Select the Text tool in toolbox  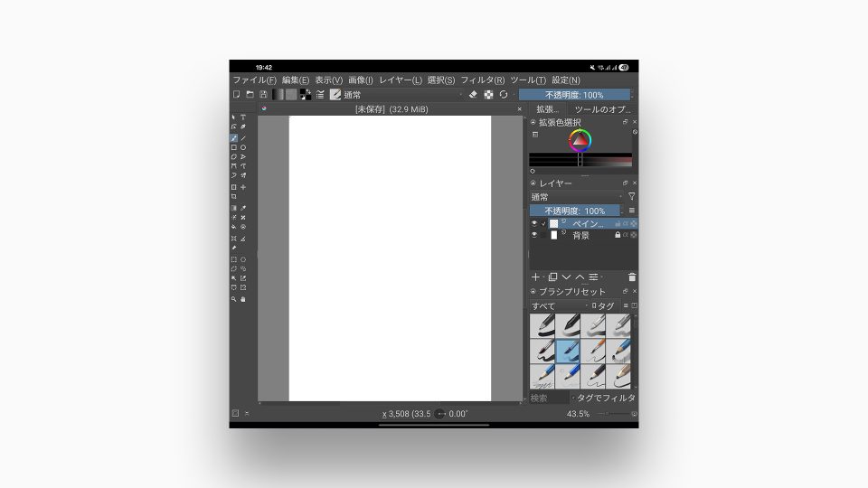[243, 117]
